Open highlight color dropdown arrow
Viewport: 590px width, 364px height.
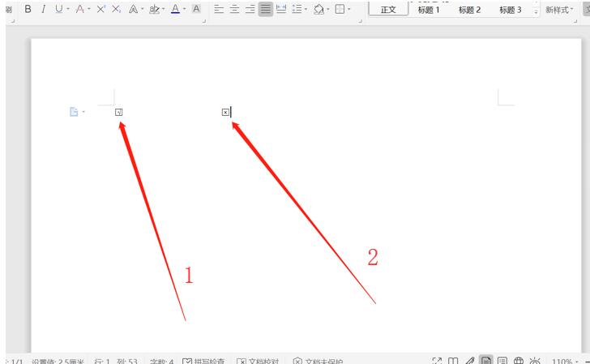pos(164,9)
